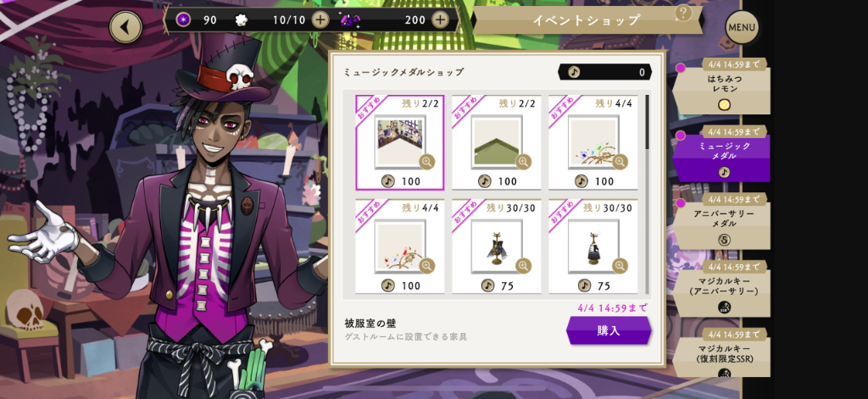Open the help question mark icon

click(x=684, y=13)
